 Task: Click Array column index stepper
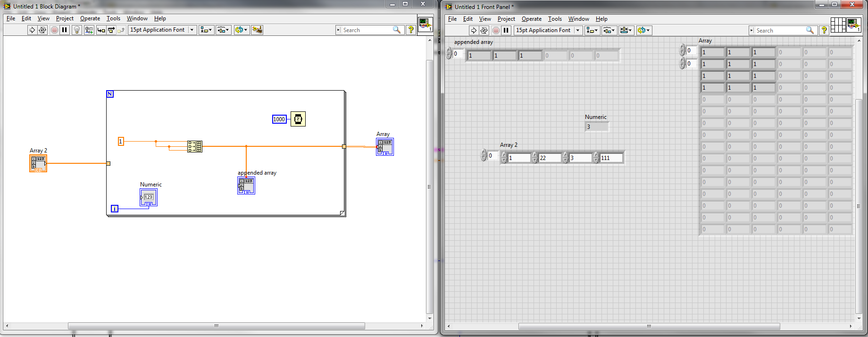click(682, 63)
